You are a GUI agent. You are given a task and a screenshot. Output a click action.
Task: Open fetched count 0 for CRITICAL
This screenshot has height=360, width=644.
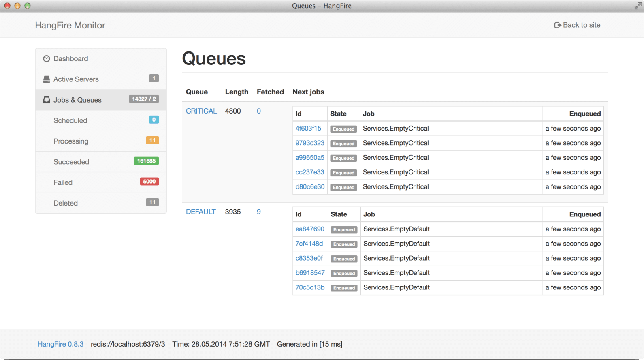click(x=259, y=111)
